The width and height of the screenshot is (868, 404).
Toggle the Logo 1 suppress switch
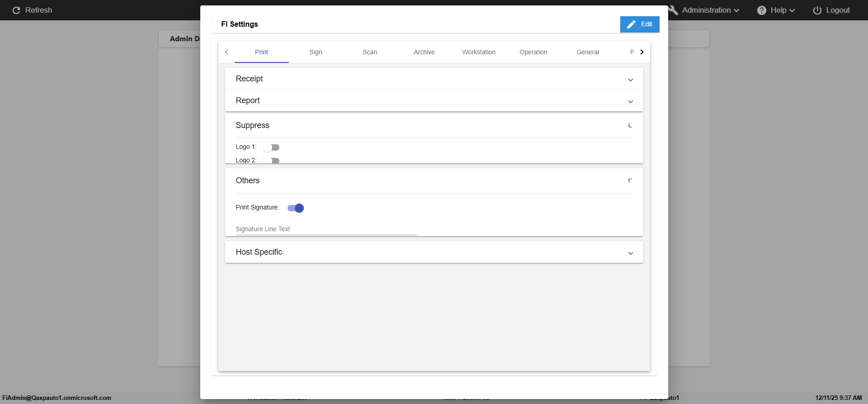[271, 147]
